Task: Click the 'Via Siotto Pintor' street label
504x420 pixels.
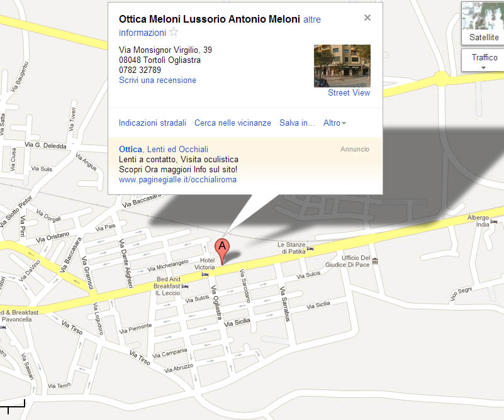Action: click(16, 212)
